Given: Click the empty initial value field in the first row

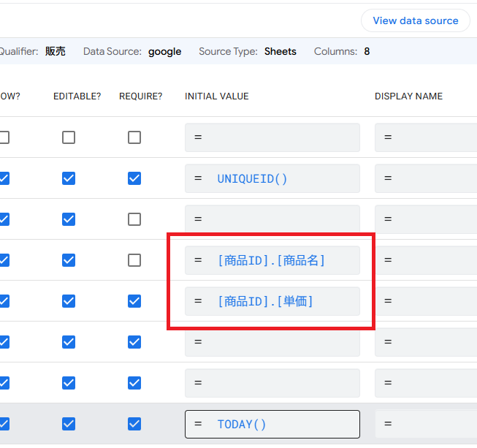Looking at the screenshot, I should click(272, 137).
